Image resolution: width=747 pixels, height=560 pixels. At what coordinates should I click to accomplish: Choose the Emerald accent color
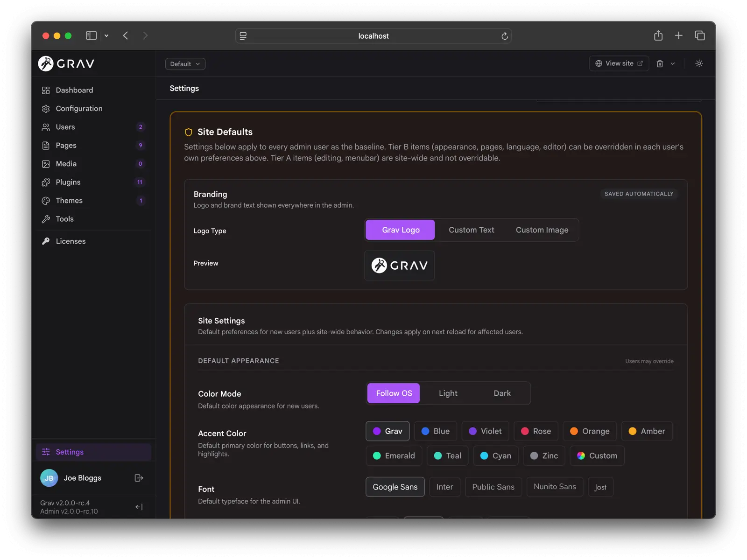click(x=394, y=456)
